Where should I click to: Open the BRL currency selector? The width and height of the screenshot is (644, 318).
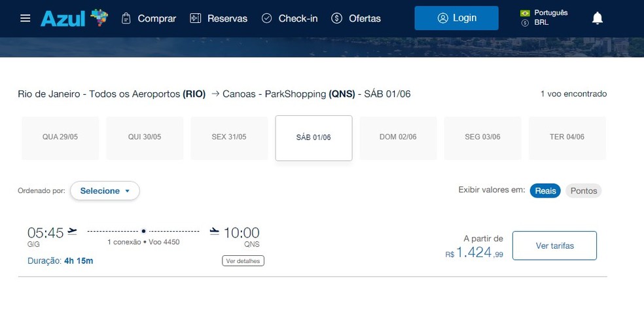coord(539,23)
